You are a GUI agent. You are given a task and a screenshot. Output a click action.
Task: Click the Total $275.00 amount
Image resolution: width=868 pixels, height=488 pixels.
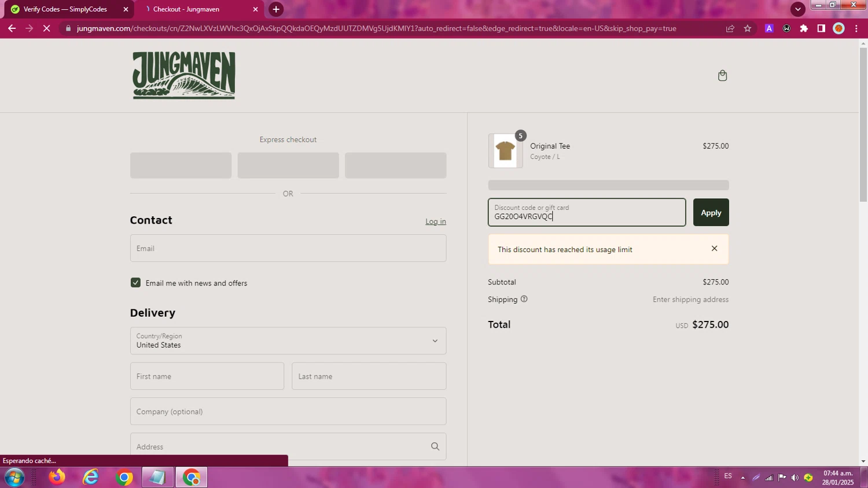pyautogui.click(x=710, y=324)
